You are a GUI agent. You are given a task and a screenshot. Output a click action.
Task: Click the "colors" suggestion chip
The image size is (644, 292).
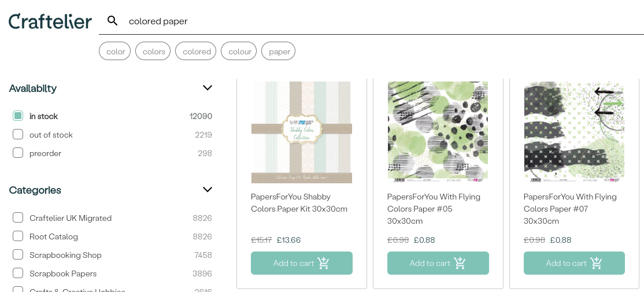(154, 51)
